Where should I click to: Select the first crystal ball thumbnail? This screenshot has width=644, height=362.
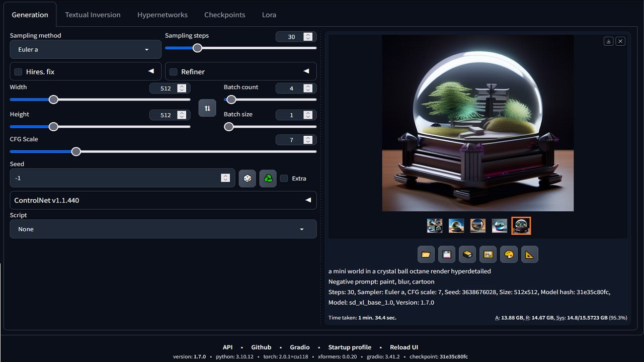point(435,226)
